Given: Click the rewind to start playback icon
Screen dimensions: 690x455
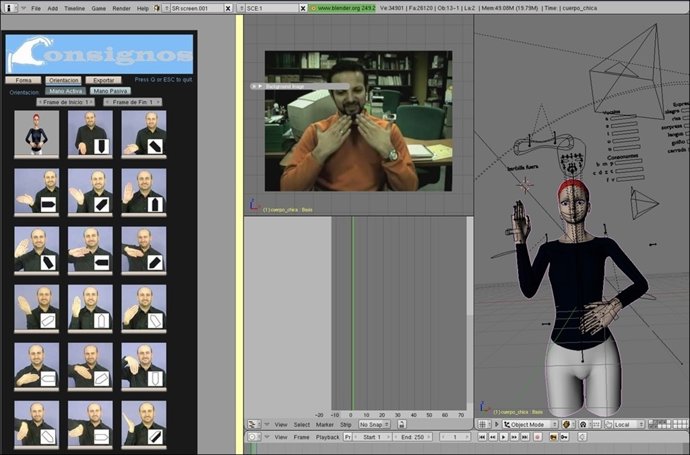Looking at the screenshot, I should tap(483, 437).
